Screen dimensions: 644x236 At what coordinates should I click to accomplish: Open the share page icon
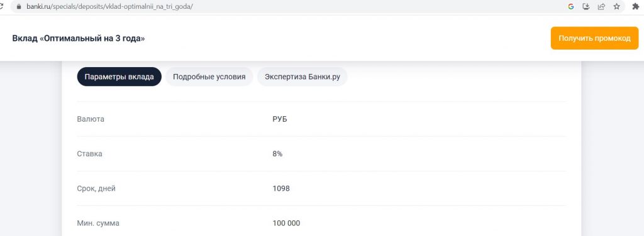pyautogui.click(x=601, y=6)
